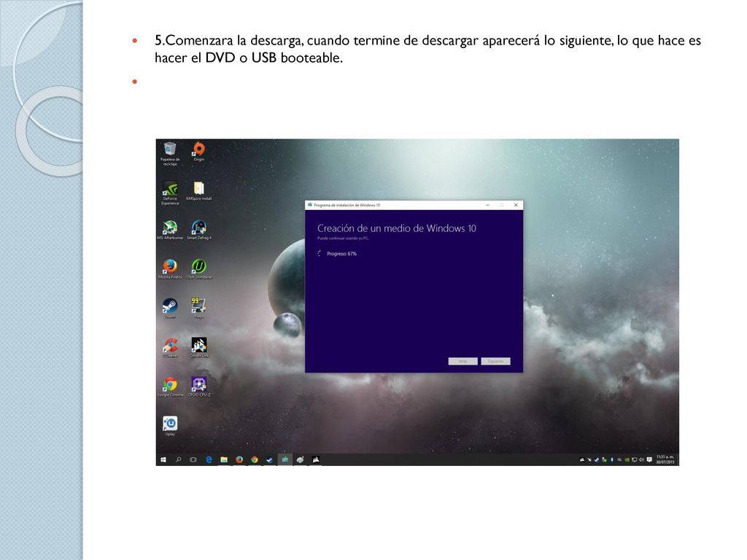Select the IObit Uninstaller desktop shortcut
Image resolution: width=747 pixels, height=560 pixels.
198,269
